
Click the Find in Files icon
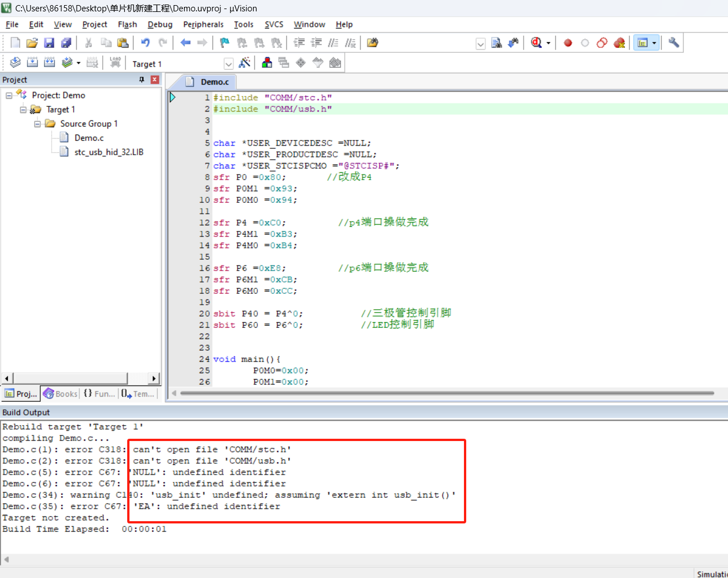point(497,43)
